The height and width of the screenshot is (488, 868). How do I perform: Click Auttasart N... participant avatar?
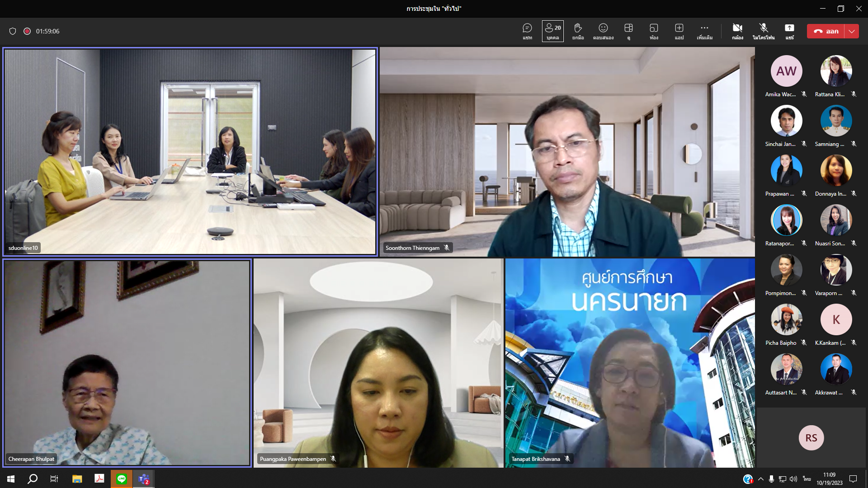pos(786,369)
